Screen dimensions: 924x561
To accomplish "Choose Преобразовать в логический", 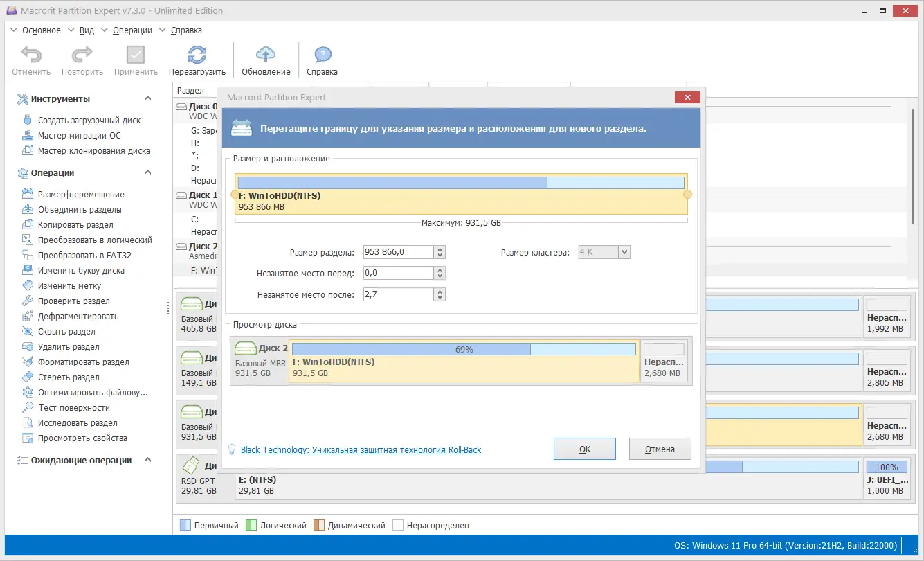I will 95,240.
